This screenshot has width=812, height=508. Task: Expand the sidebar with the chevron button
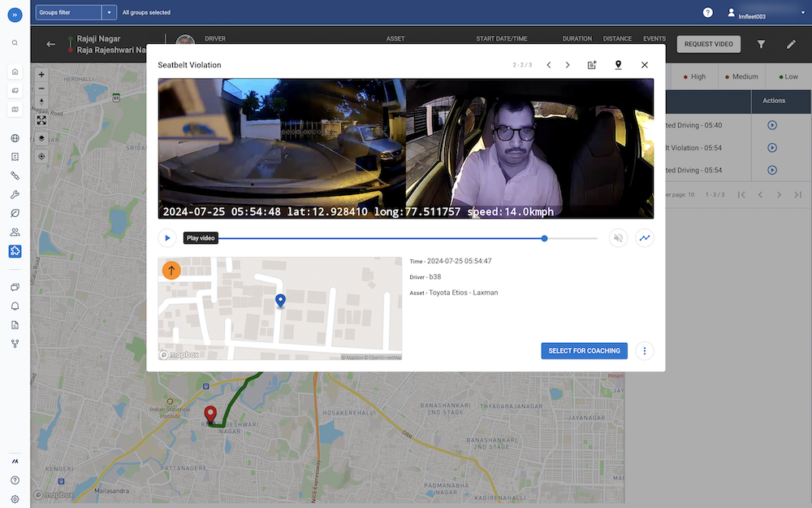15,15
